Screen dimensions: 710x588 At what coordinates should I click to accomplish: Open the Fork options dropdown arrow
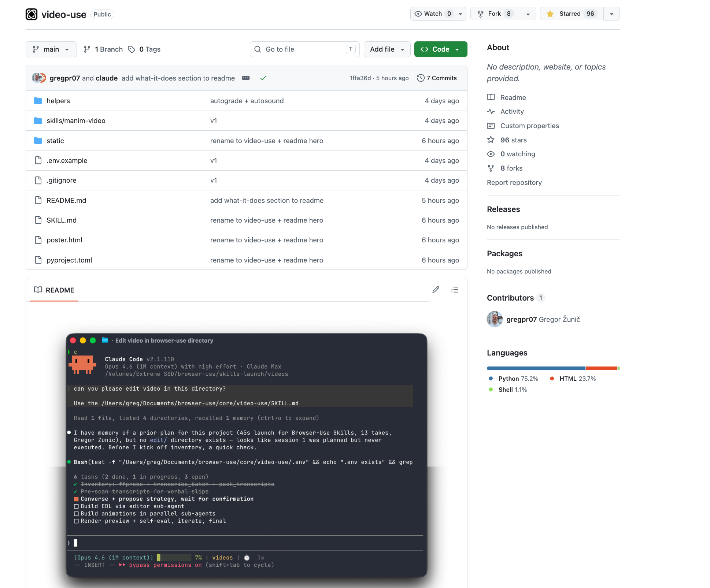click(x=528, y=14)
